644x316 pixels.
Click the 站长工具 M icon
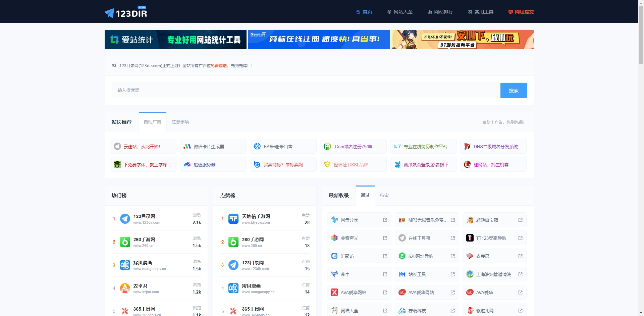pyautogui.click(x=402, y=274)
